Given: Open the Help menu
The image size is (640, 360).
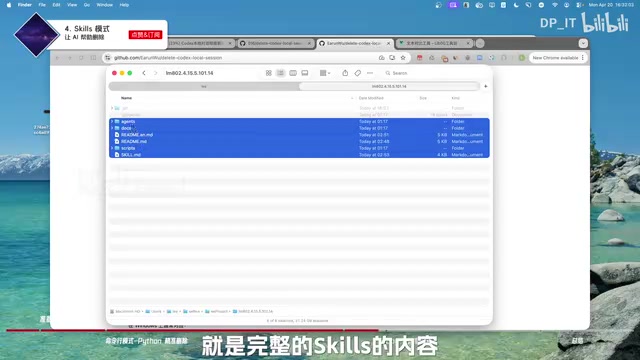Looking at the screenshot, I should 124,5.
